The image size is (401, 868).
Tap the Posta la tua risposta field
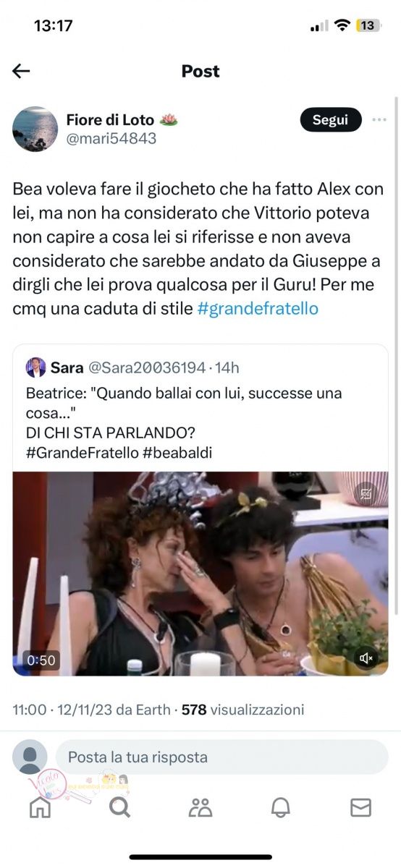(222, 757)
